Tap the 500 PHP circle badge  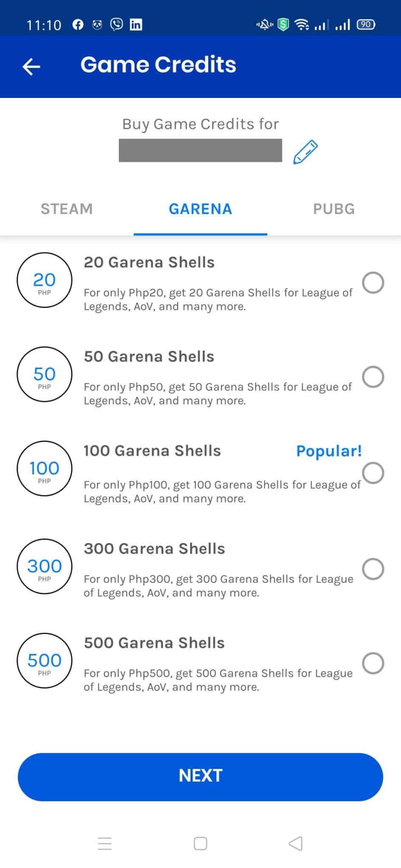pos(45,660)
